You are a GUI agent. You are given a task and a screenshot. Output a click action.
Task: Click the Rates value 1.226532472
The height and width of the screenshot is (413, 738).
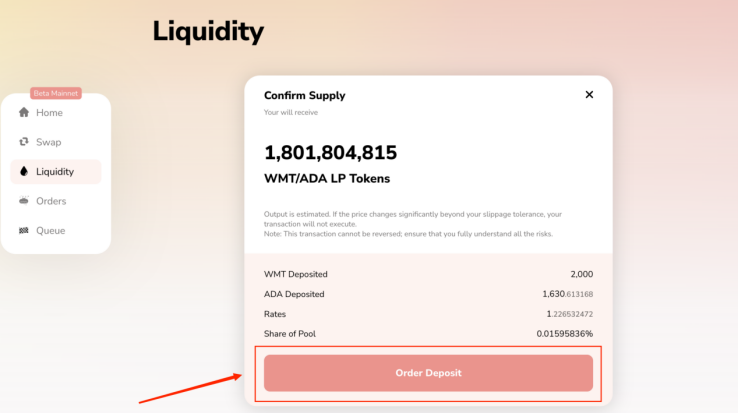coord(570,314)
